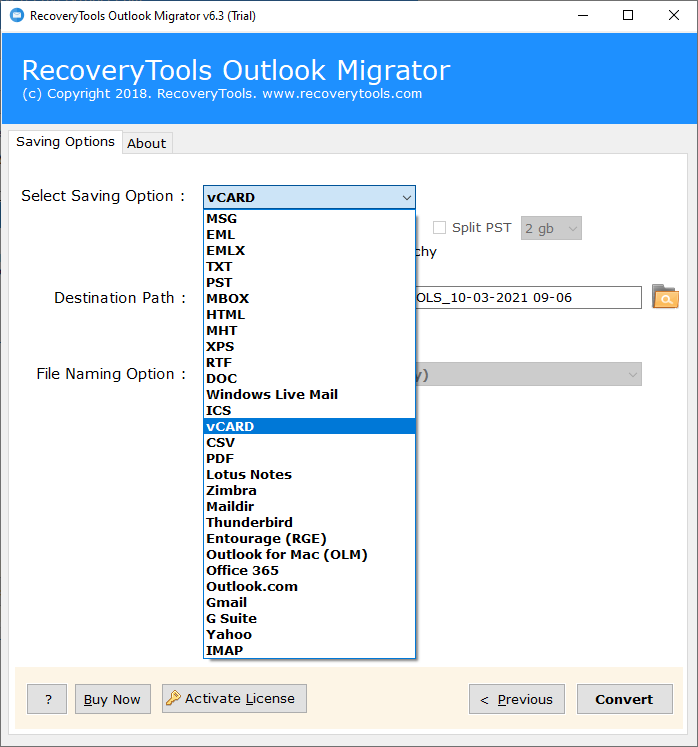This screenshot has width=698, height=747.
Task: Enable the Split PST checkbox
Action: click(439, 228)
